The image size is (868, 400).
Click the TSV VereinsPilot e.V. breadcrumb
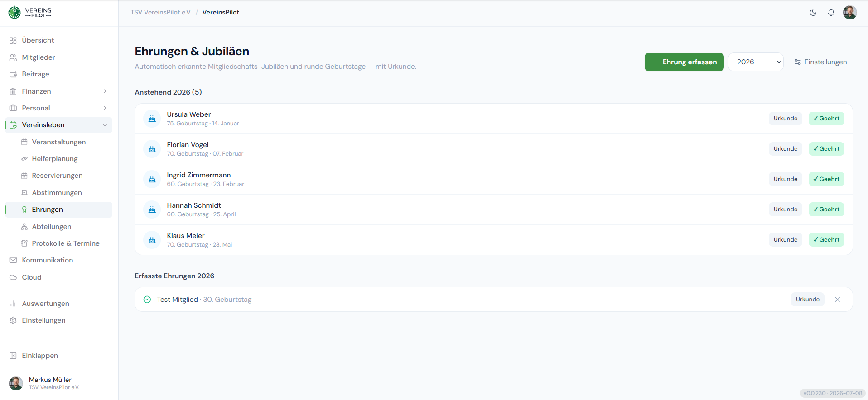click(x=161, y=13)
